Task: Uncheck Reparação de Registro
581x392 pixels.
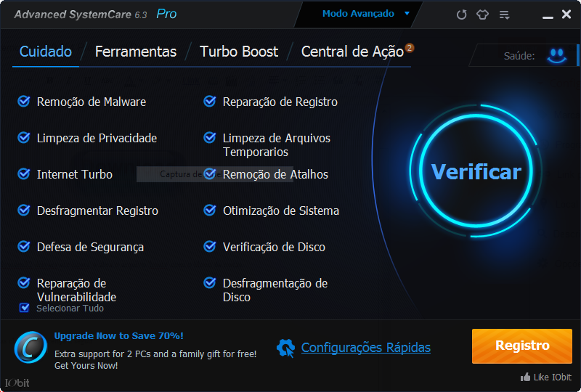Action: (x=210, y=101)
